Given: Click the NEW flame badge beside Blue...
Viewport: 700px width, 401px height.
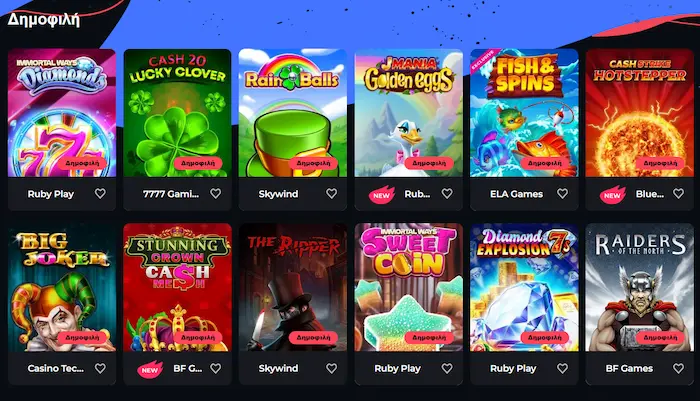Looking at the screenshot, I should point(612,195).
